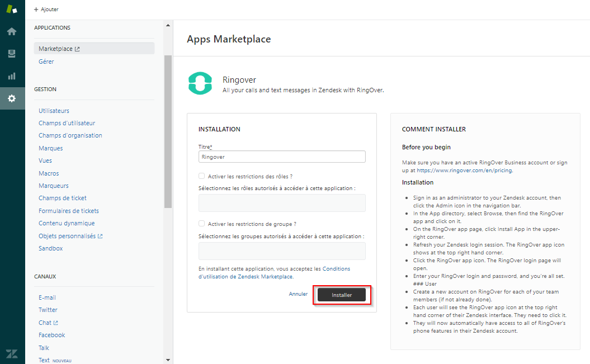Open Vues settings
590x364 pixels.
45,160
